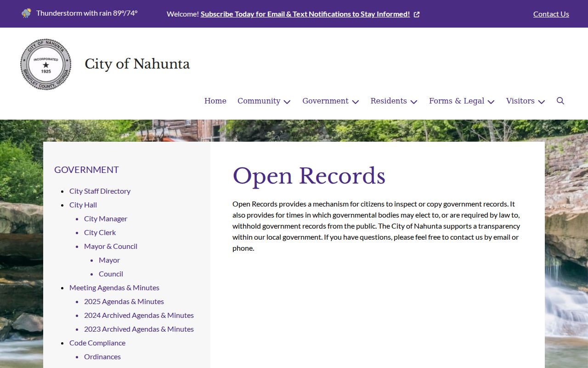The height and width of the screenshot is (368, 588).
Task: Open Code Compliance sidebar link
Action: click(x=97, y=343)
